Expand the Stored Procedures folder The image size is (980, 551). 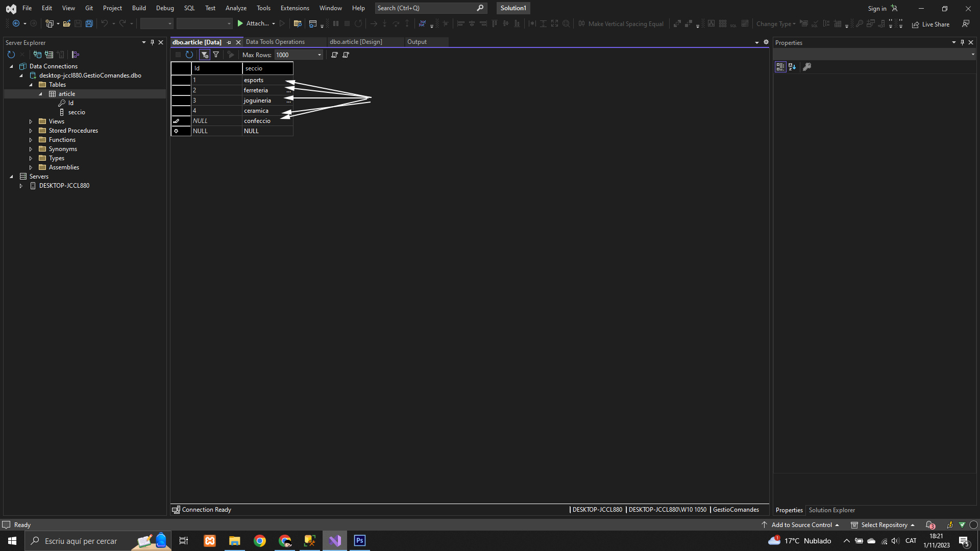pos(31,131)
